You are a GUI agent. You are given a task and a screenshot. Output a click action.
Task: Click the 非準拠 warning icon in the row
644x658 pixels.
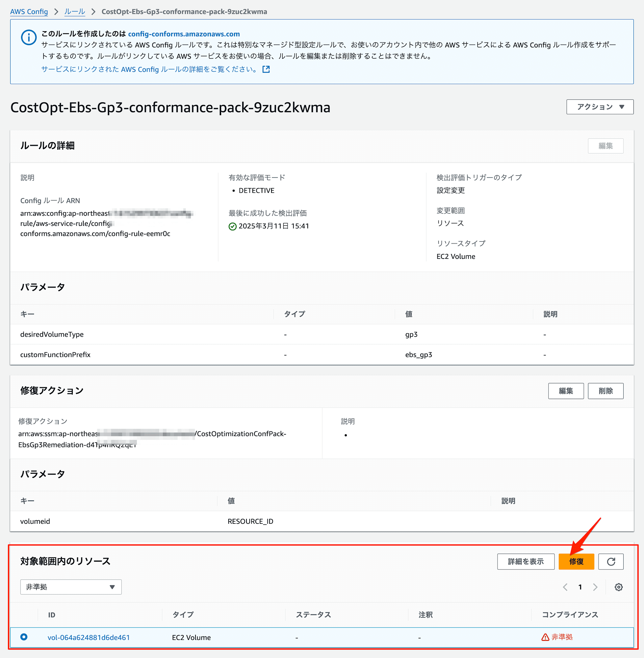tap(545, 637)
